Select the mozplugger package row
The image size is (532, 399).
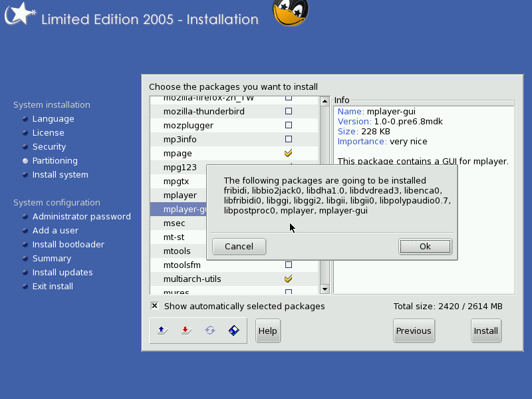pos(234,125)
